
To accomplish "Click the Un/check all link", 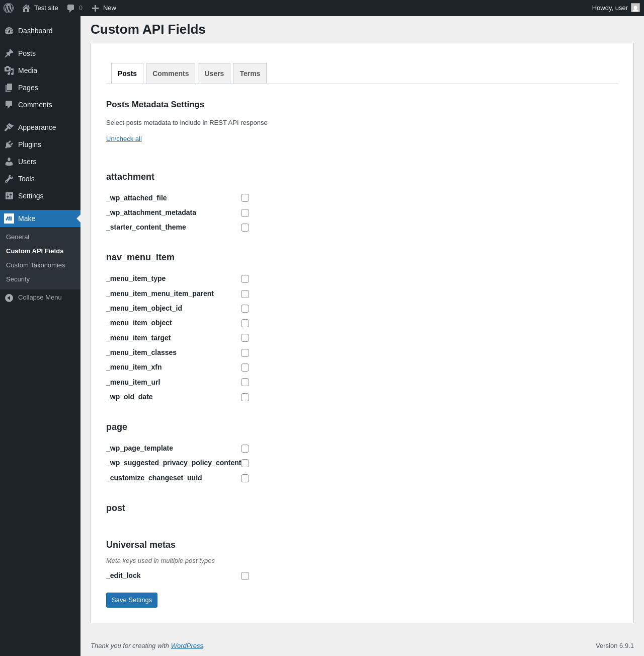I will (124, 139).
